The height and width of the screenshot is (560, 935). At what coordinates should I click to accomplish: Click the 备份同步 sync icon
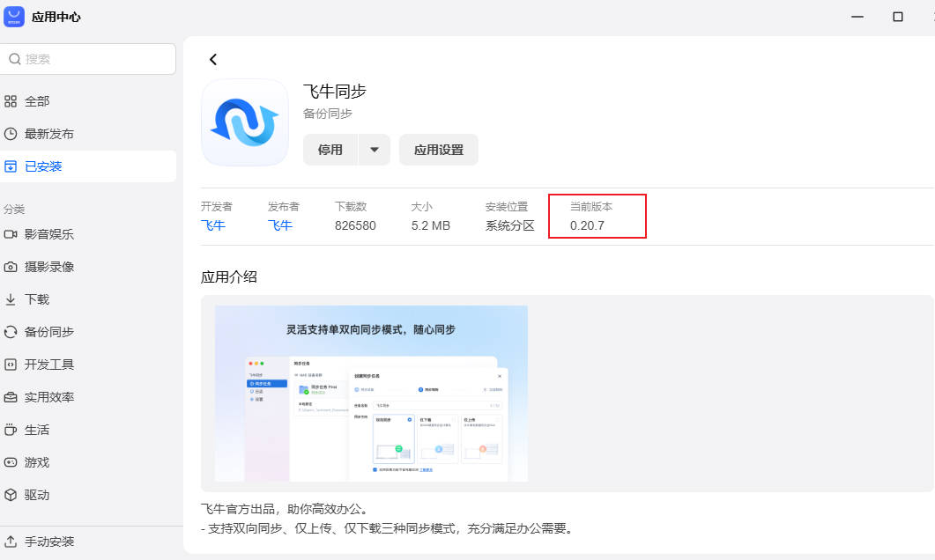(x=11, y=332)
